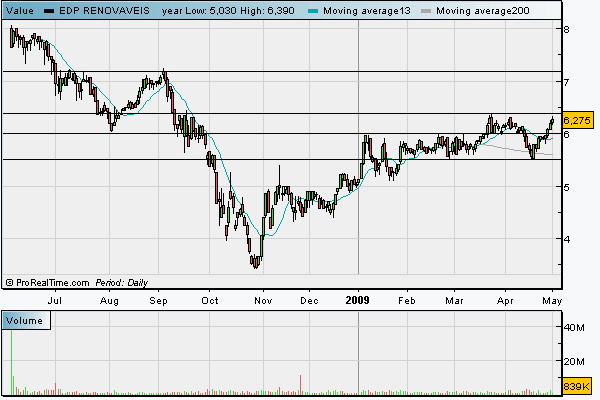Click the grey Moving average200 legend swatch
This screenshot has height=400, width=600.
[x=426, y=11]
